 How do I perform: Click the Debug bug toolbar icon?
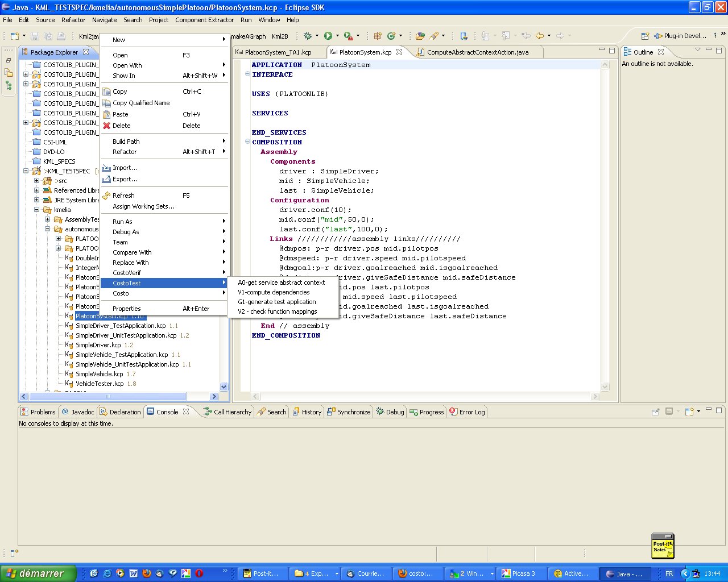[x=308, y=36]
